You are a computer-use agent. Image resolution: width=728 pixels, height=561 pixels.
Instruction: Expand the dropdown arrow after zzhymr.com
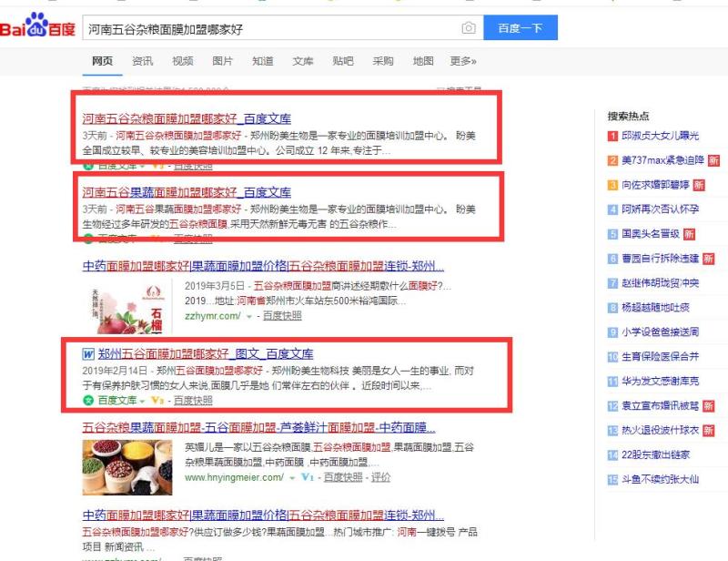pyautogui.click(x=248, y=316)
